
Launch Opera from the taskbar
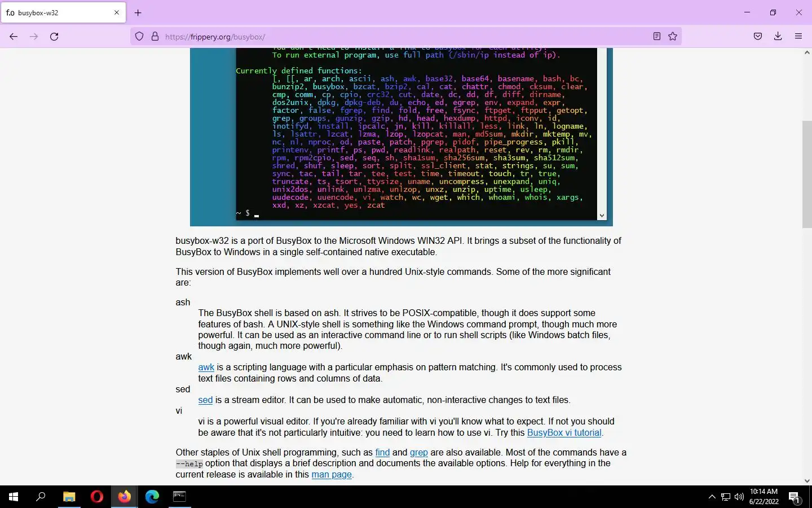pyautogui.click(x=97, y=497)
